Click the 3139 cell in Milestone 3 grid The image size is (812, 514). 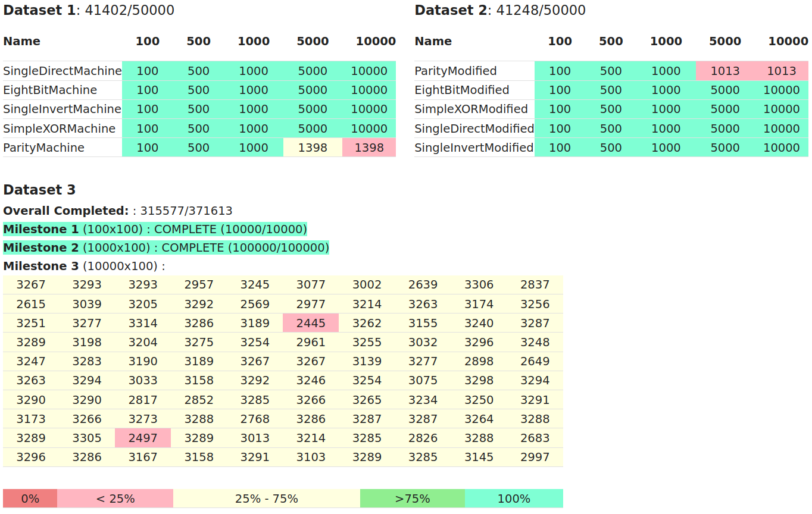(x=367, y=361)
